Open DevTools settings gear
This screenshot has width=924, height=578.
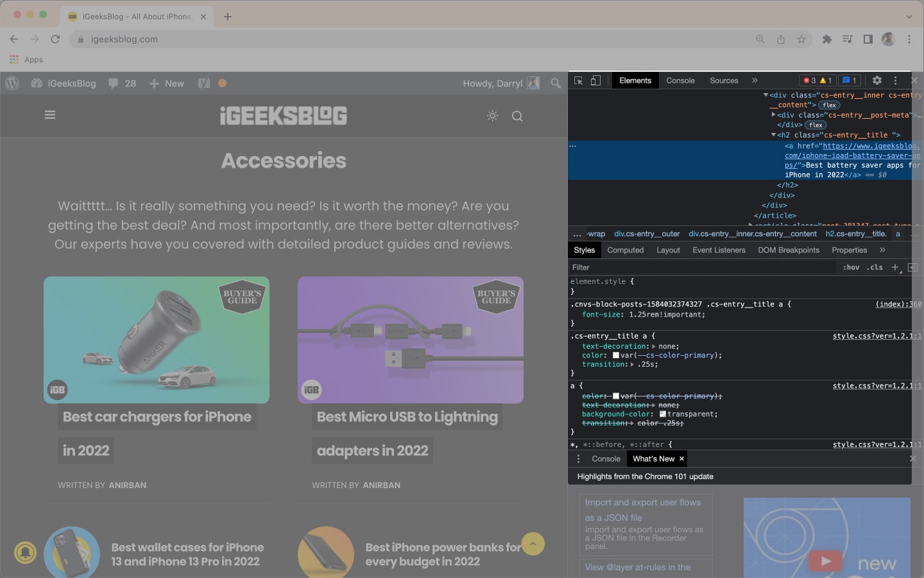(877, 80)
